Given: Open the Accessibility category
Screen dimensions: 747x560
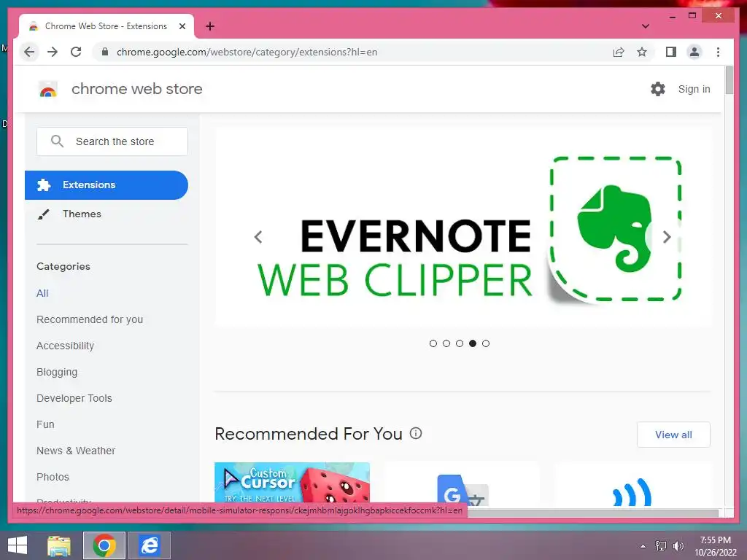Looking at the screenshot, I should [65, 346].
